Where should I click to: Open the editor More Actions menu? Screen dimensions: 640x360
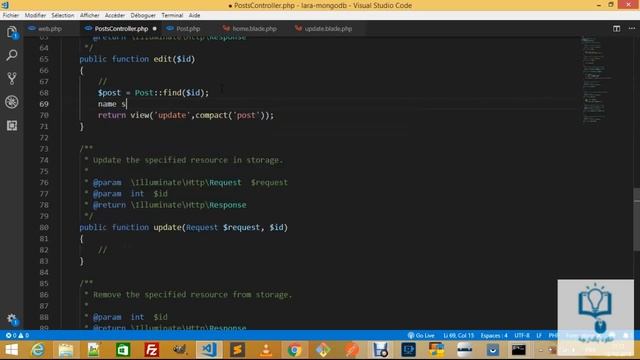coord(631,29)
